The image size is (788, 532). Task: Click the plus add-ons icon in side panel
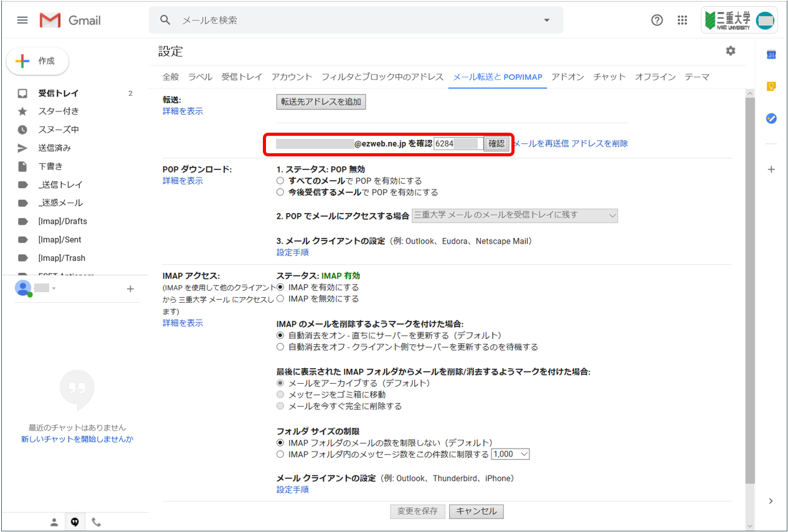[771, 169]
